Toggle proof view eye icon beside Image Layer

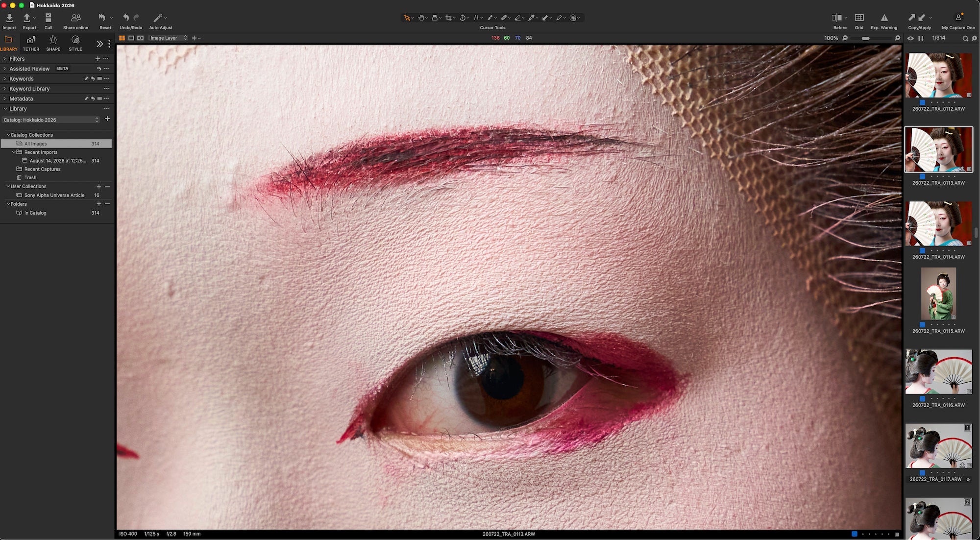141,38
